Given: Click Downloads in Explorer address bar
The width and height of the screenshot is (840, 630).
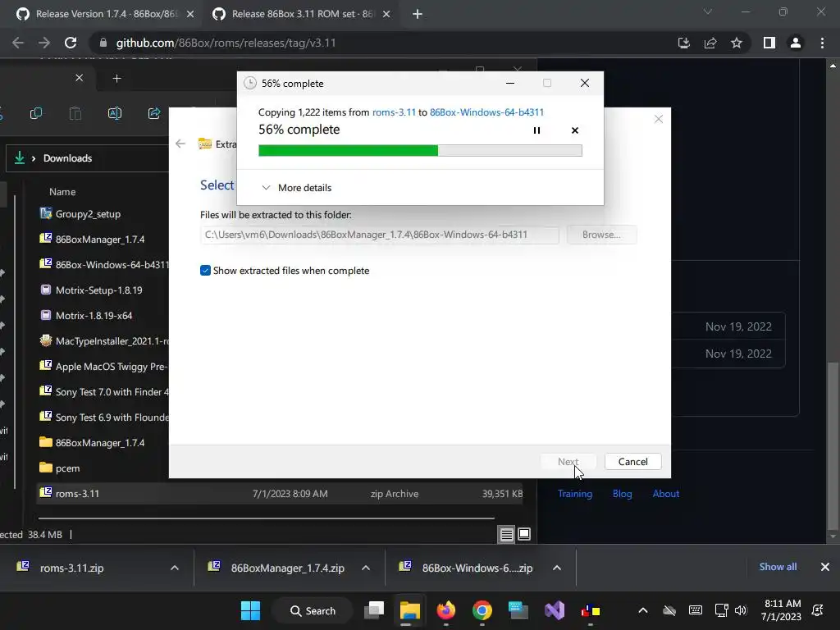Looking at the screenshot, I should point(67,158).
